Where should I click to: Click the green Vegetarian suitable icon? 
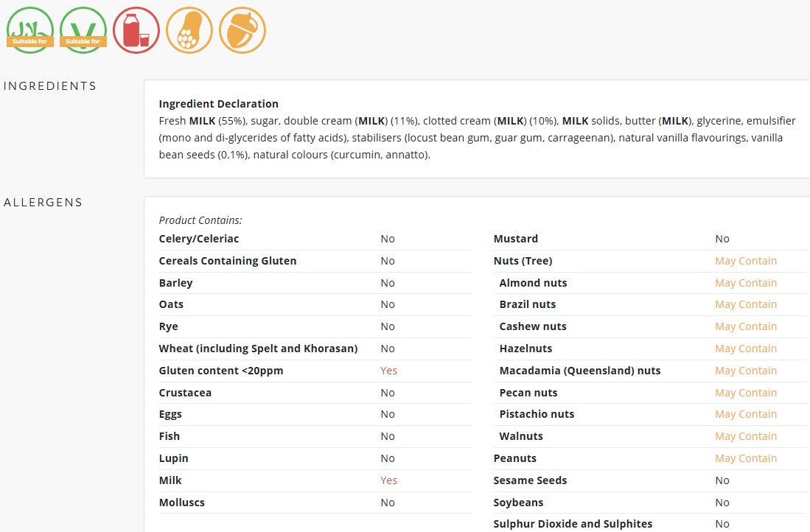pyautogui.click(x=83, y=30)
